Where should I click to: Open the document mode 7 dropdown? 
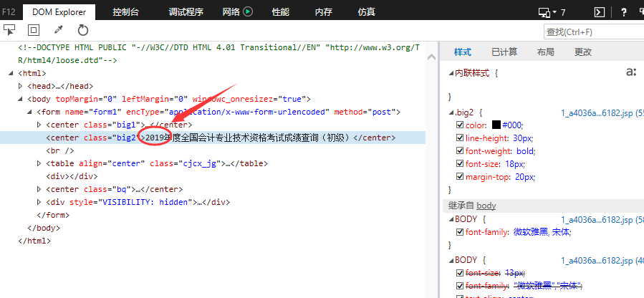click(559, 13)
